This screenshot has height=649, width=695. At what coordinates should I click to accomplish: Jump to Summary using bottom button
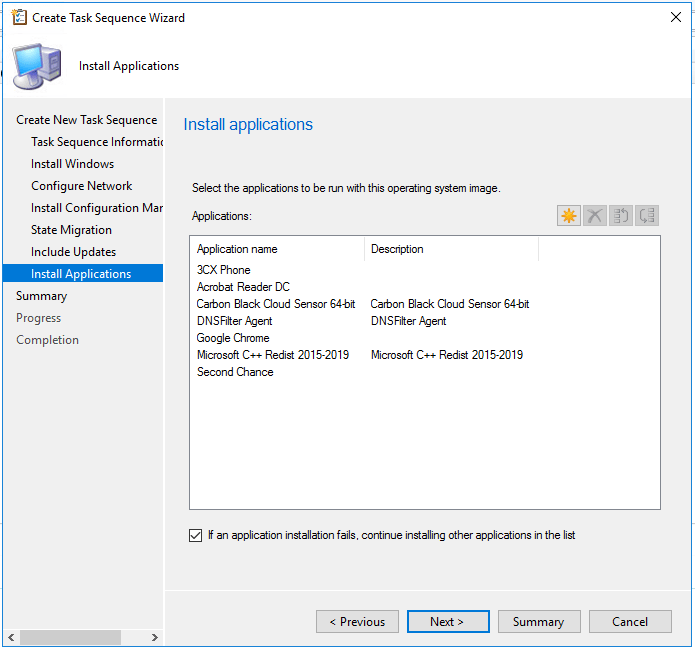[x=539, y=622]
